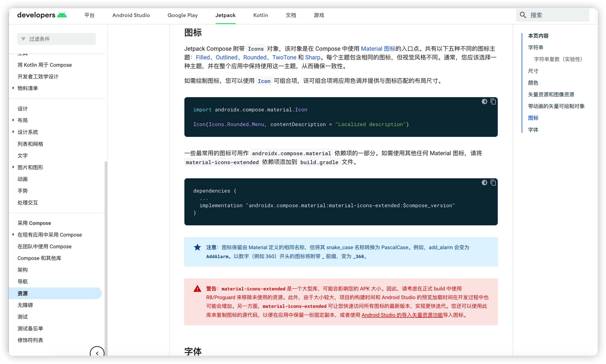606x364 pixels.
Task: Open 开发者工效学设计 sidebar item
Action: pos(38,77)
